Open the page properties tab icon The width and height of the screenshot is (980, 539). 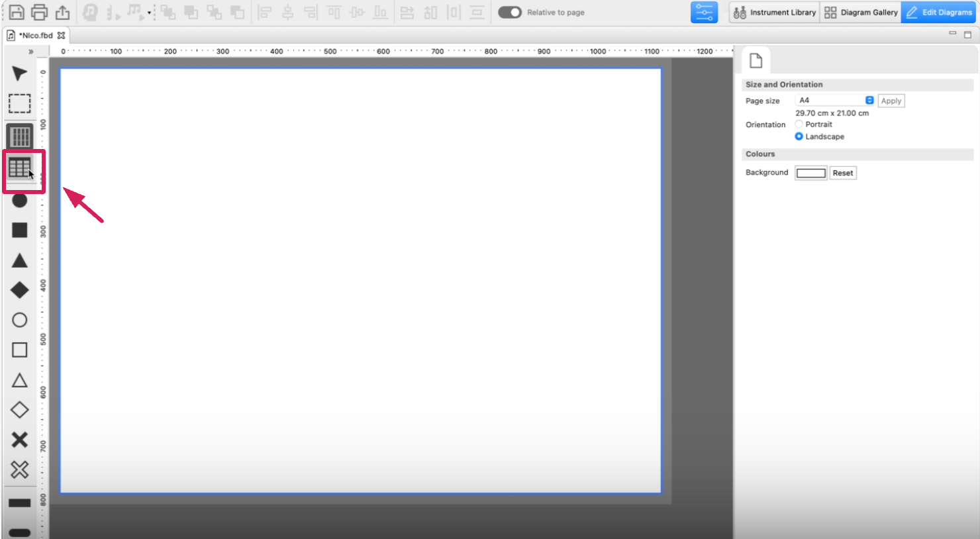756,61
